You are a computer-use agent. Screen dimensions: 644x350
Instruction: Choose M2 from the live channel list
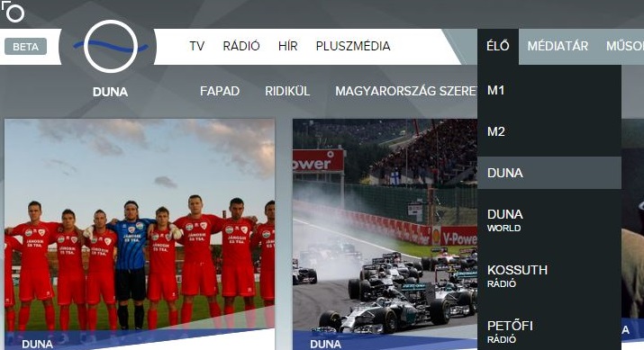pos(549,131)
